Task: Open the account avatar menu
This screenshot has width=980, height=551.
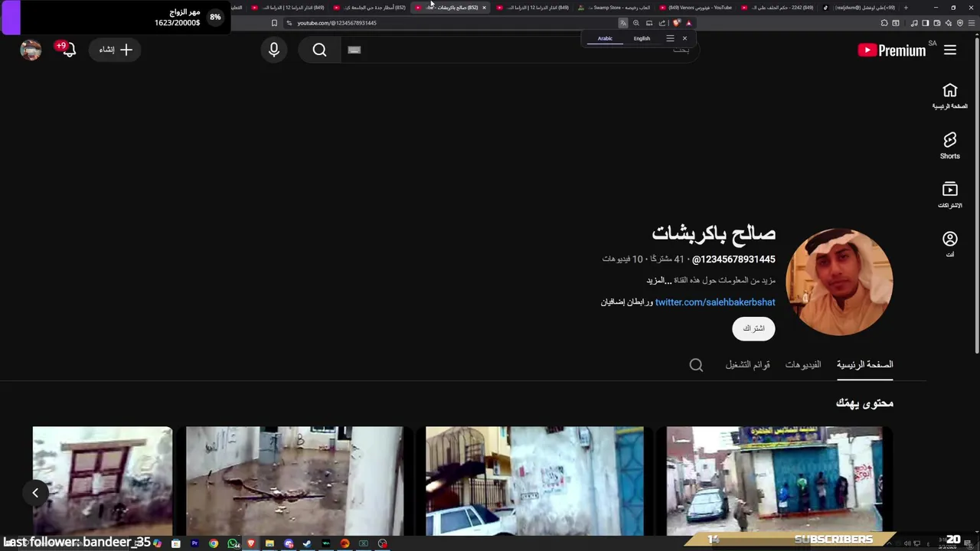Action: 31,50
